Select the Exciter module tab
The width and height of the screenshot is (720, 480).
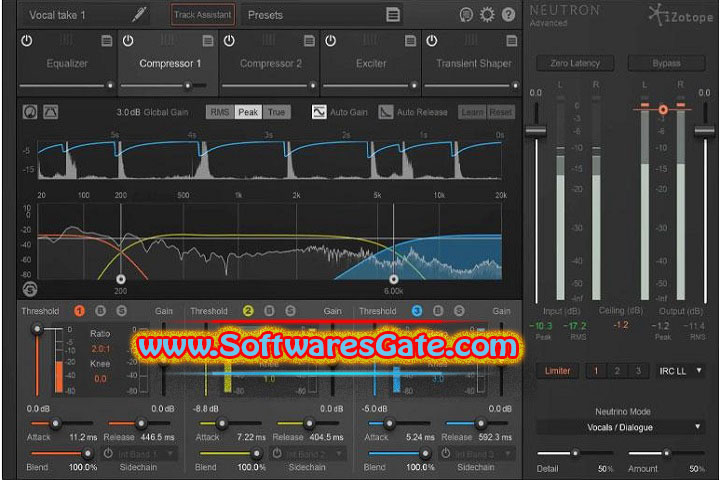(371, 63)
